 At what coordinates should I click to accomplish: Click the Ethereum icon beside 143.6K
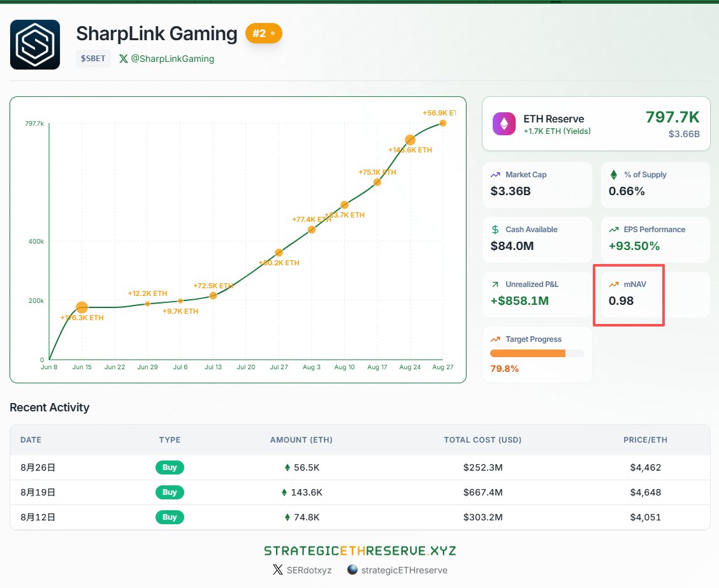tap(284, 492)
